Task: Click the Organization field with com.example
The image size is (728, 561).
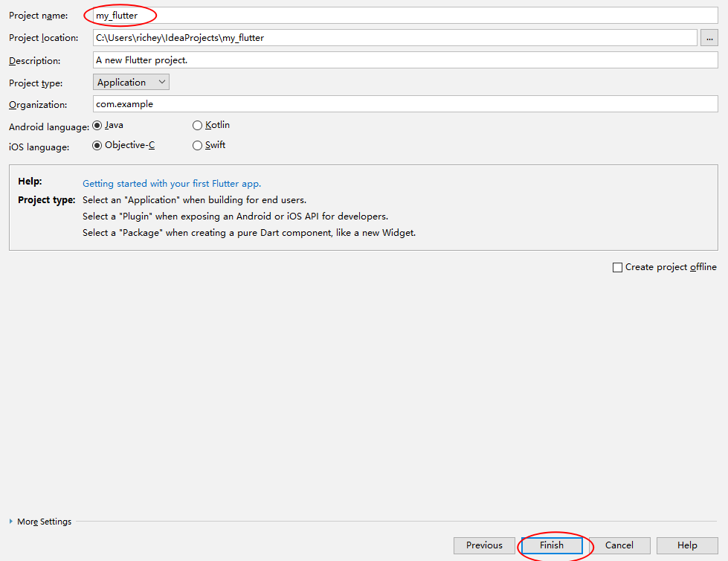Action: [x=405, y=104]
